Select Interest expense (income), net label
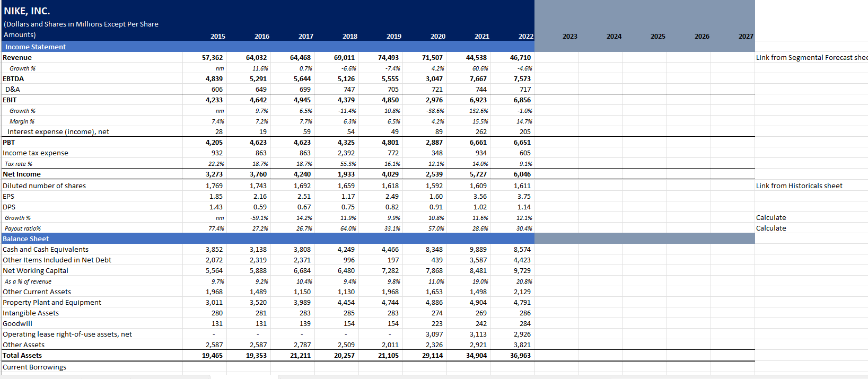 point(58,131)
